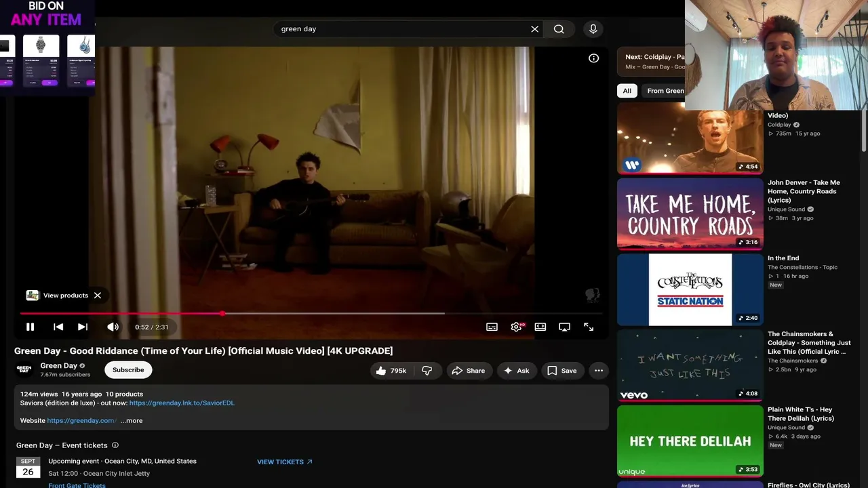Play the Hey There Delilah thumbnail

tap(690, 441)
